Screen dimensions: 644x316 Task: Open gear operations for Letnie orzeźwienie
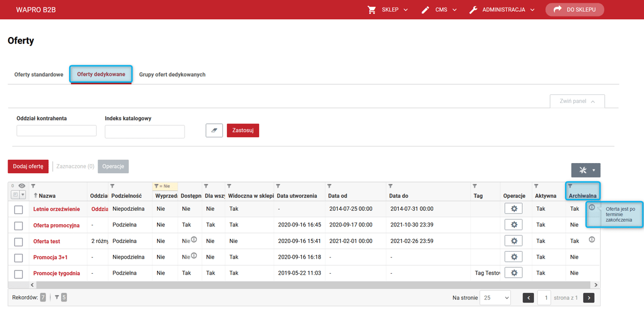[514, 209]
